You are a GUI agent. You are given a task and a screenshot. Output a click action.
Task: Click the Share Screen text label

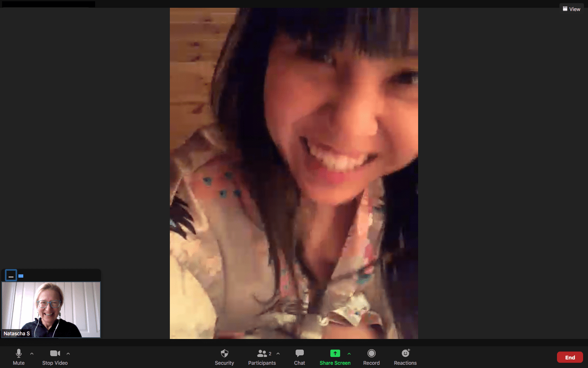tap(335, 363)
